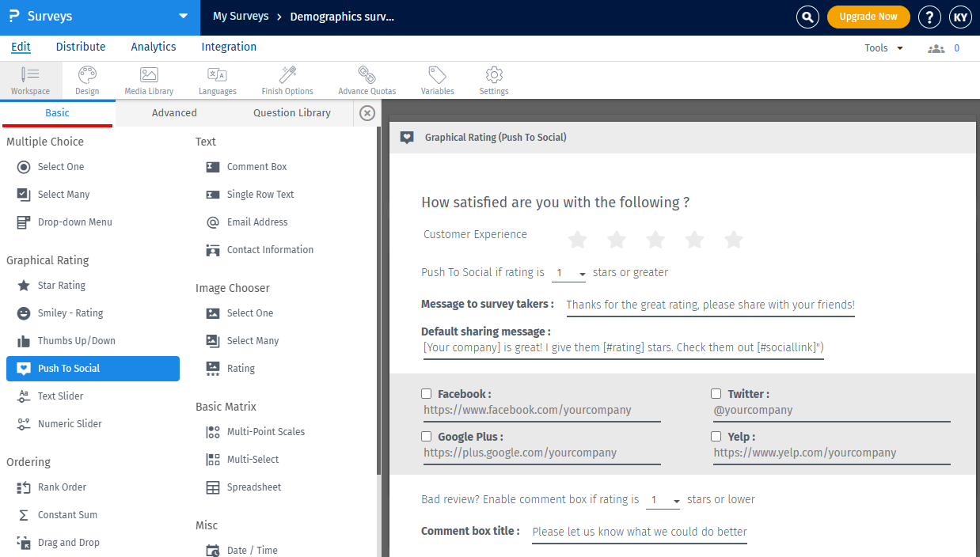Edit the Comment box title field
The width and height of the screenshot is (980, 557).
640,532
